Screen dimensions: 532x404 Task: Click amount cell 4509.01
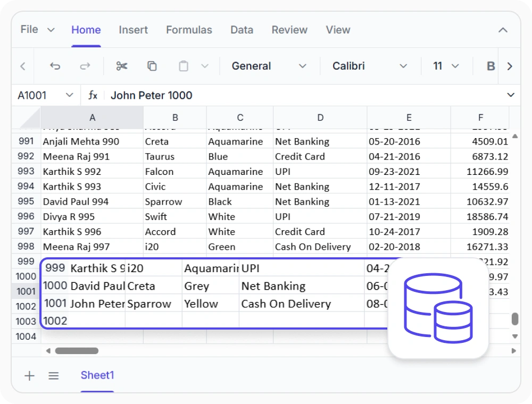coord(480,141)
